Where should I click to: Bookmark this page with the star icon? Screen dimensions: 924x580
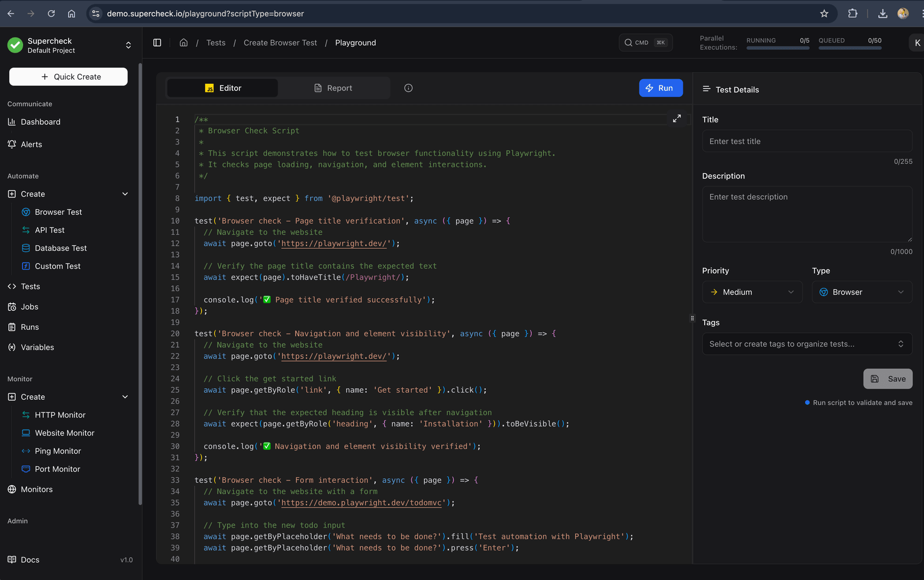pos(824,13)
